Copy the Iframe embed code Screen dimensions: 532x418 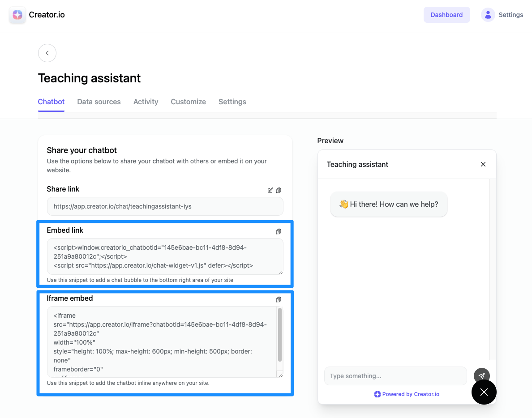tap(279, 299)
